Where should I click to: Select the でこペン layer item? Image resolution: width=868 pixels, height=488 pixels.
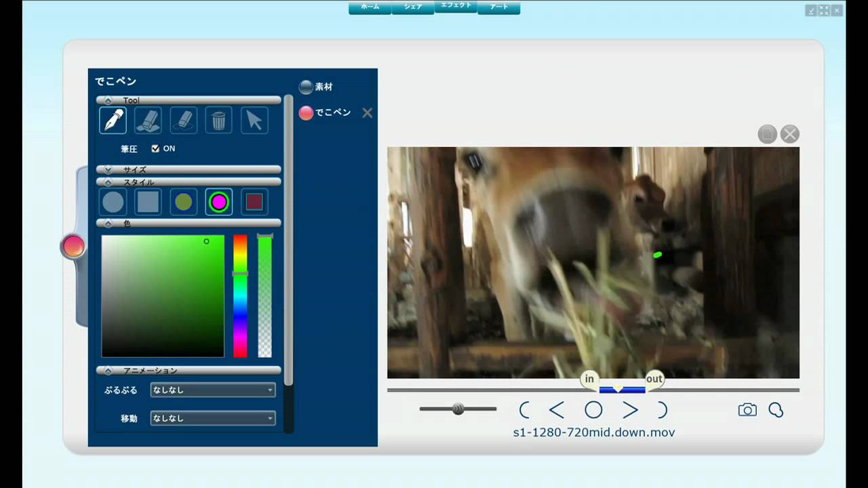(x=325, y=113)
